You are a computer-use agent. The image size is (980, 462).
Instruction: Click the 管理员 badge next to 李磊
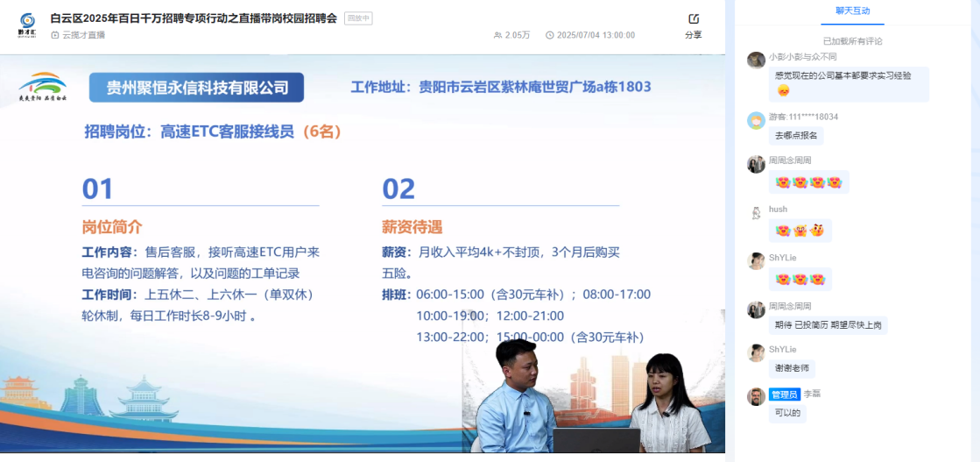click(785, 394)
